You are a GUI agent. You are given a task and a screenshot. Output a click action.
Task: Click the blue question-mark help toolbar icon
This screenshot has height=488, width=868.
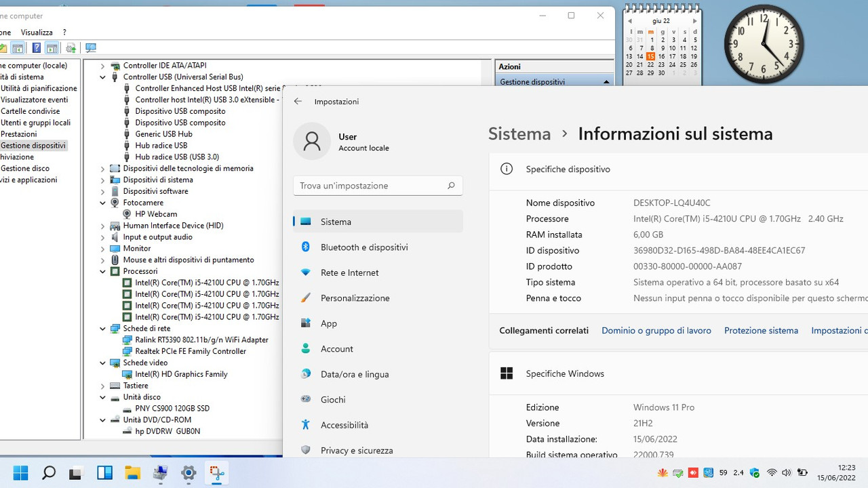pyautogui.click(x=37, y=48)
